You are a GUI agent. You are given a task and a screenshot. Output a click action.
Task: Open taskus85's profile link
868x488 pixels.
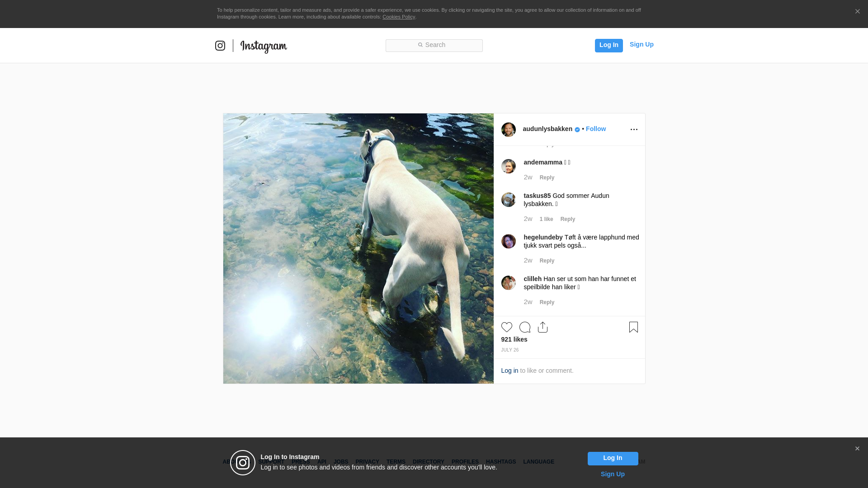pos(537,196)
